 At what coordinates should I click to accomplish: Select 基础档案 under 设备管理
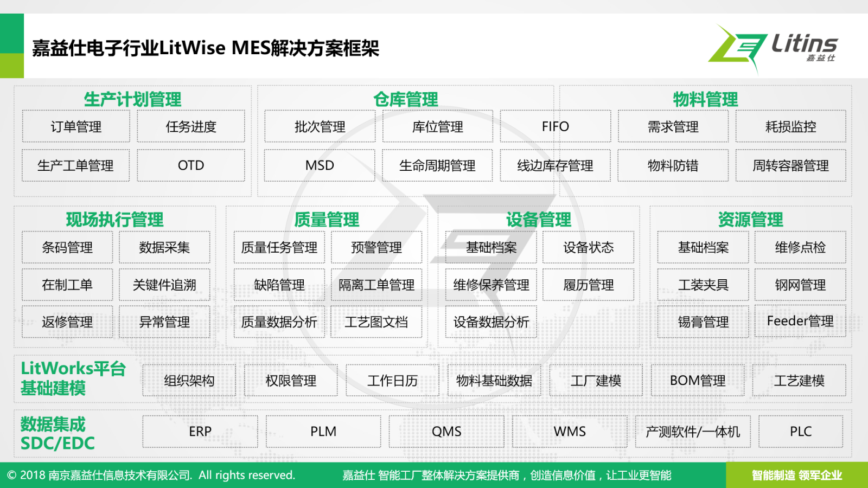(x=492, y=247)
